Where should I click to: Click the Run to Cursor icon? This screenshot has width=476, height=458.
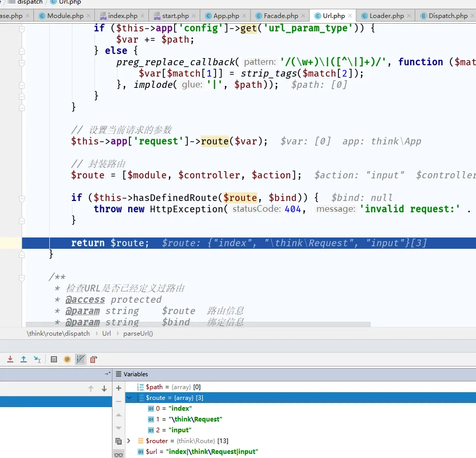click(37, 359)
